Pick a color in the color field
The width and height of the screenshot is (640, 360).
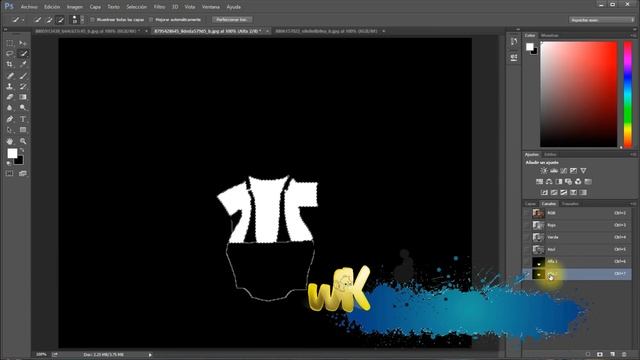pos(578,94)
